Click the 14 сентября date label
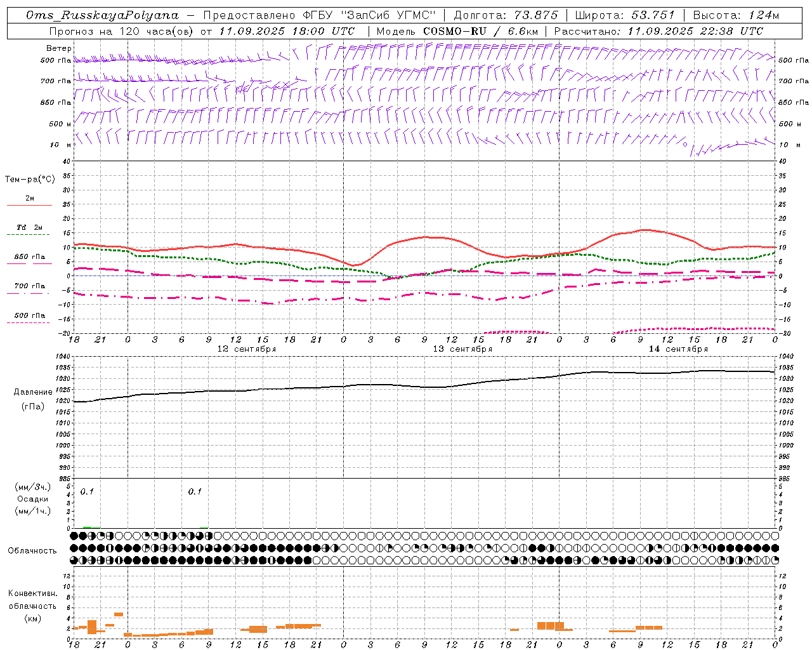Screen dimensions: 812x650 tap(678, 349)
